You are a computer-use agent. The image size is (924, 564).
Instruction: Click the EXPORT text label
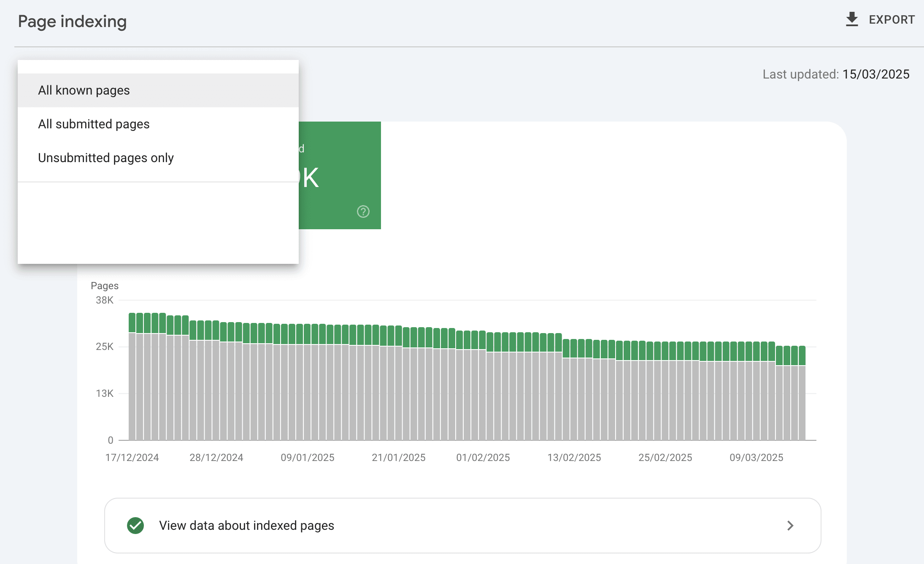point(892,20)
